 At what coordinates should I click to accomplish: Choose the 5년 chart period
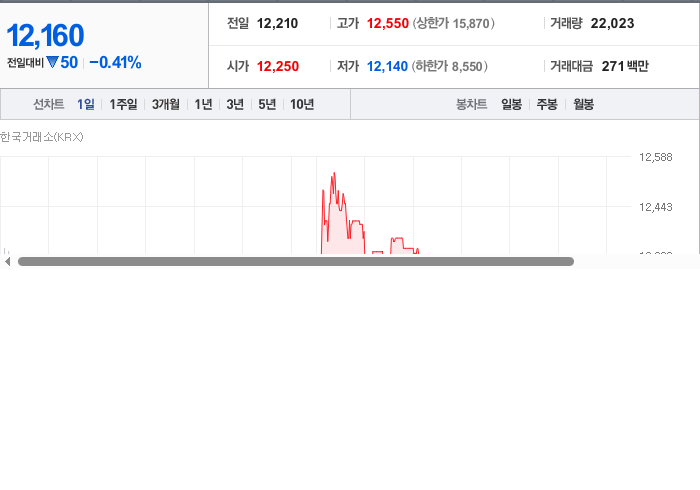coord(267,104)
